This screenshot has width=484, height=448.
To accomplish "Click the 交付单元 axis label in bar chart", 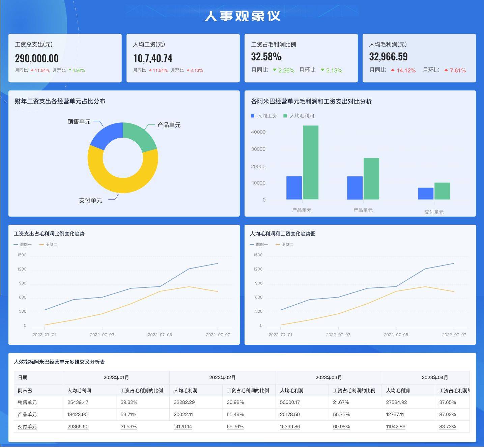I will (x=434, y=212).
